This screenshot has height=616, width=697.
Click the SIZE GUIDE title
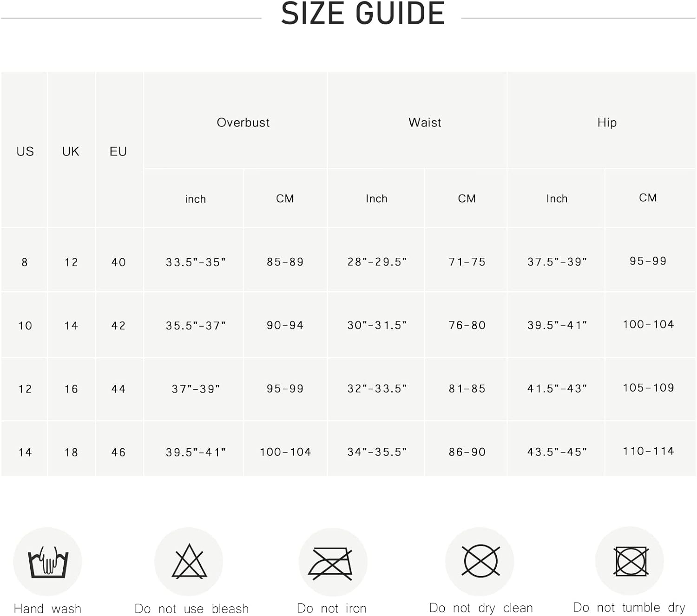click(363, 13)
